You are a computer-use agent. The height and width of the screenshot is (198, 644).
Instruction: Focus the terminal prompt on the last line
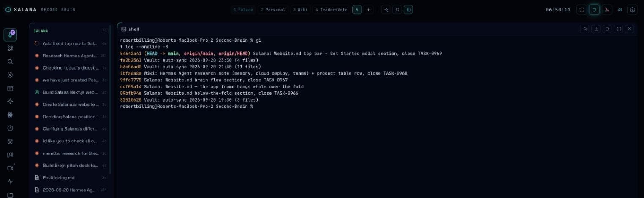pos(187,107)
